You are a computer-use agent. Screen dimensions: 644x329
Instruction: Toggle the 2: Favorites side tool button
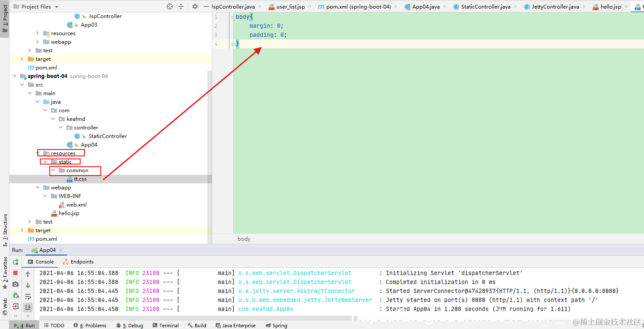5,273
